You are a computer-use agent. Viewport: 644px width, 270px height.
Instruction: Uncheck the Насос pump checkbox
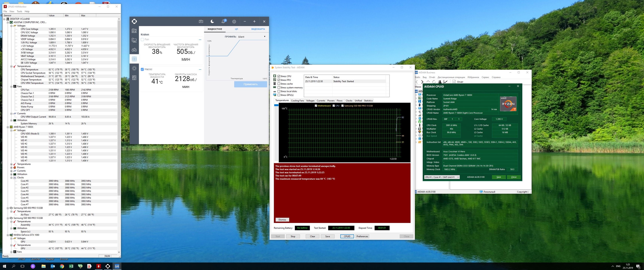click(x=142, y=69)
